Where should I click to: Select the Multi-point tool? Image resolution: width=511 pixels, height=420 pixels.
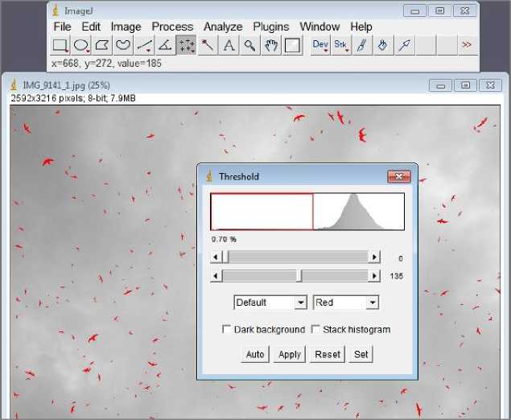point(186,45)
